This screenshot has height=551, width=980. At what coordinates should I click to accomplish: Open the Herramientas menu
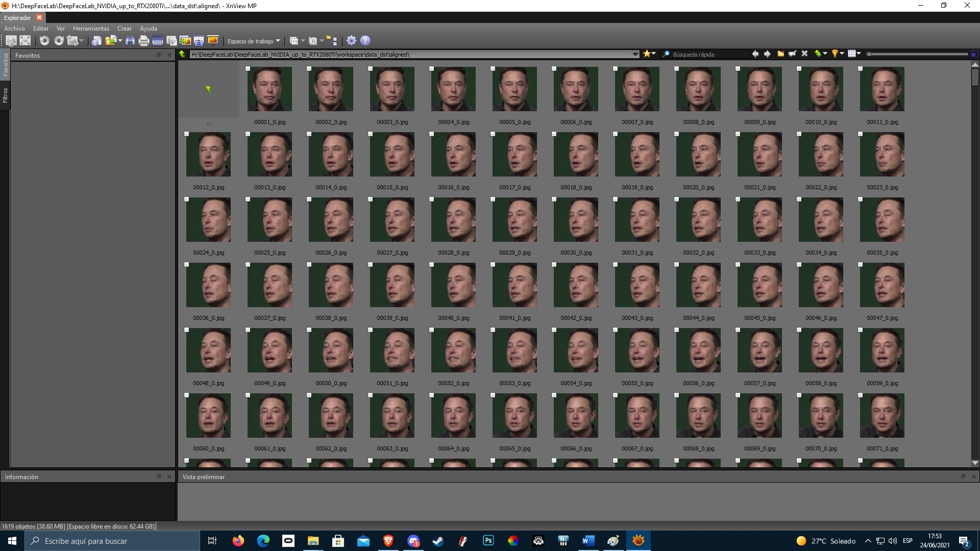click(x=91, y=29)
